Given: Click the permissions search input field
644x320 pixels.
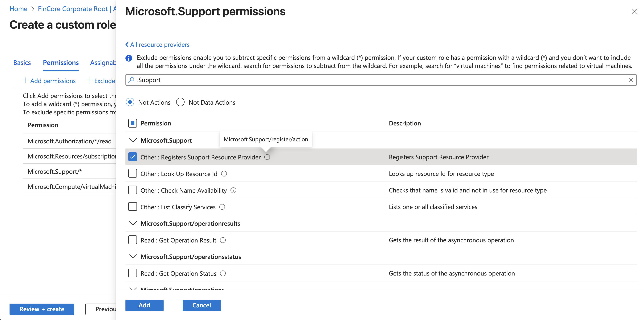Looking at the screenshot, I should [375, 80].
